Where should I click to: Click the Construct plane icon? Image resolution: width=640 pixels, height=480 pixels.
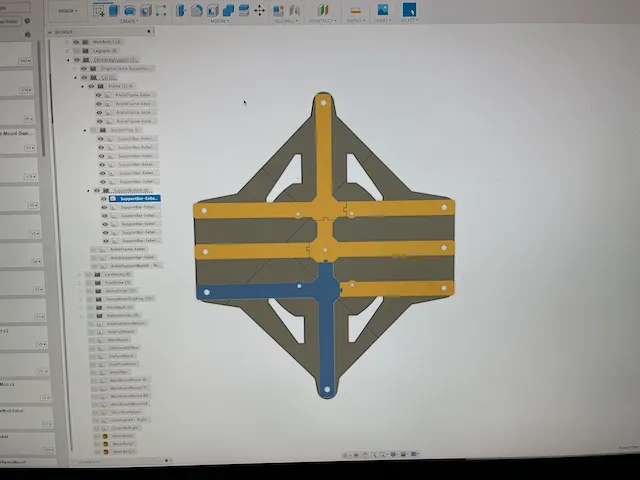point(323,11)
